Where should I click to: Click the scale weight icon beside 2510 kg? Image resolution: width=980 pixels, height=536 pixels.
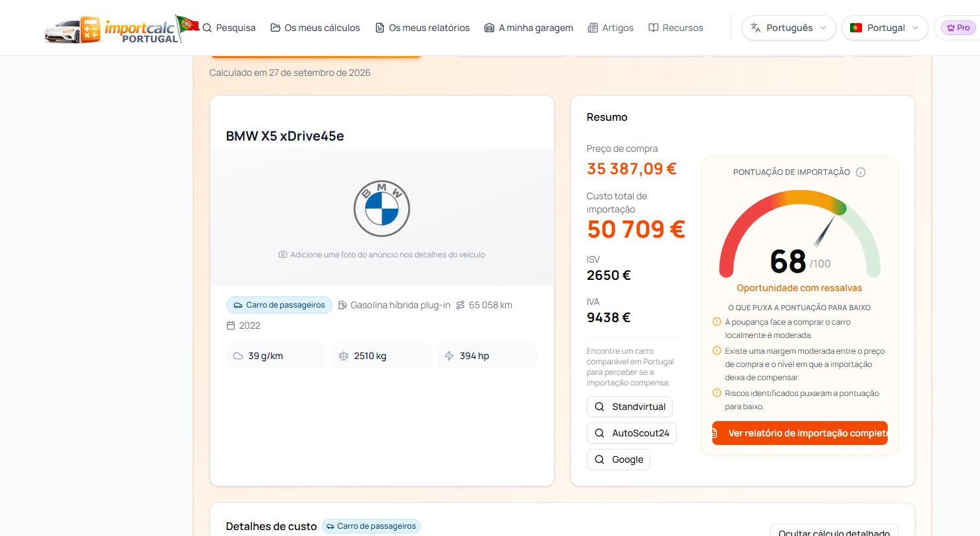(x=343, y=356)
